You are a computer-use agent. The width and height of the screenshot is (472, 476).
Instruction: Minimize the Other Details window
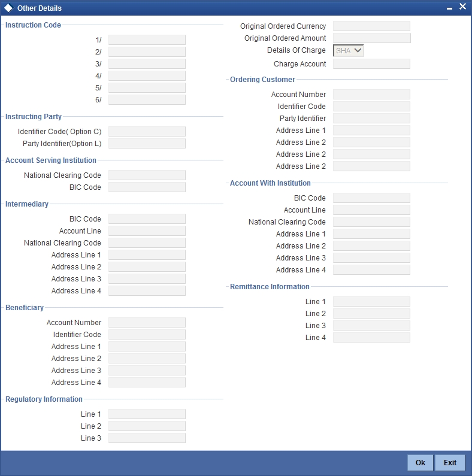(x=449, y=9)
